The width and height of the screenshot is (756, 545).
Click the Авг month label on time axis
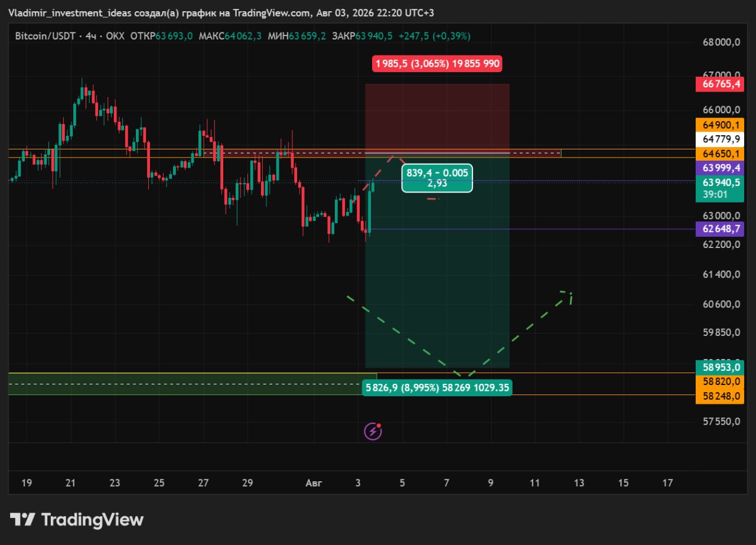coord(314,483)
